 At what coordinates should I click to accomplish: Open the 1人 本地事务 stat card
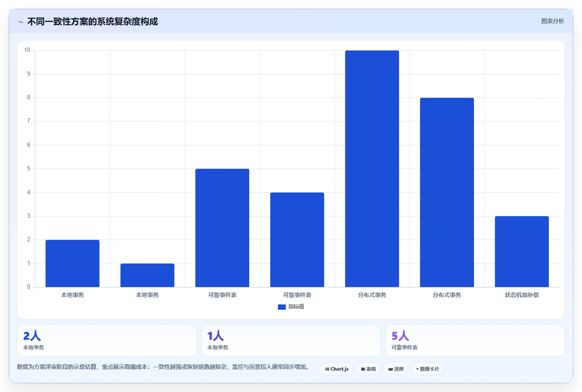click(x=291, y=340)
